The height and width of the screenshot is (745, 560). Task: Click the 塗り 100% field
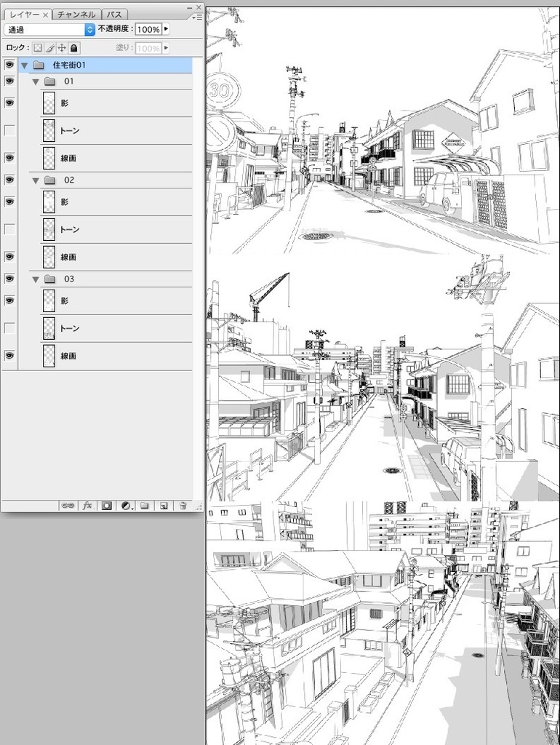(x=148, y=48)
